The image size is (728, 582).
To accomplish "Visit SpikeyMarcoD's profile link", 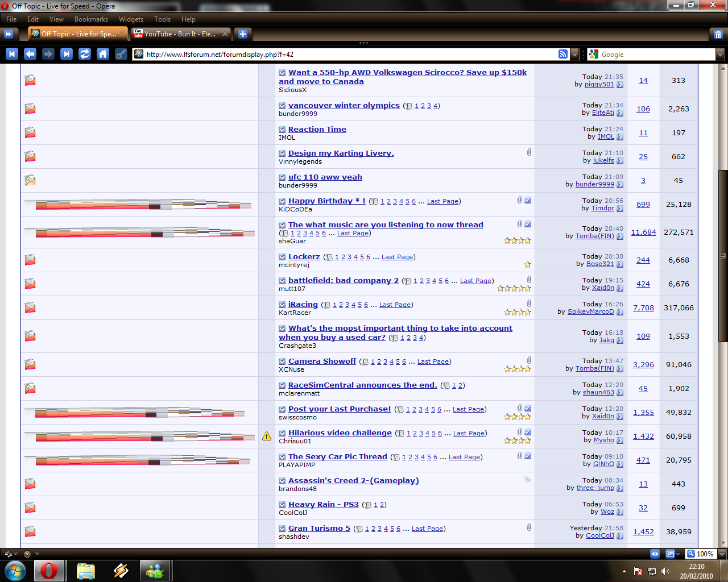I will tap(590, 311).
